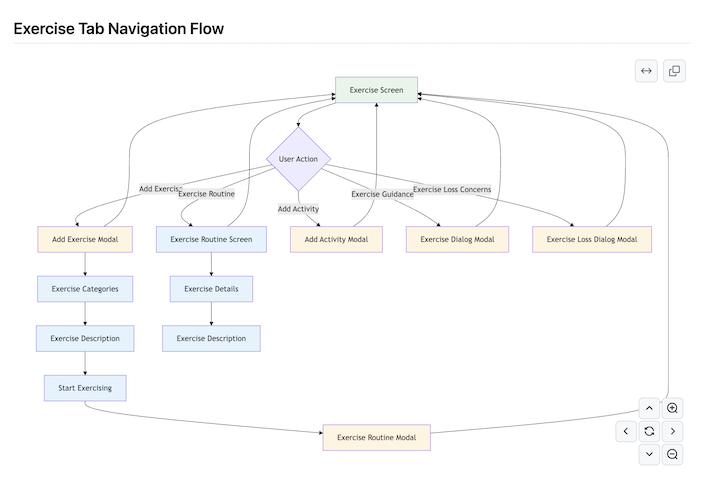The height and width of the screenshot is (478, 720).
Task: Click the Exercise Dialog Modal node
Action: (x=456, y=239)
